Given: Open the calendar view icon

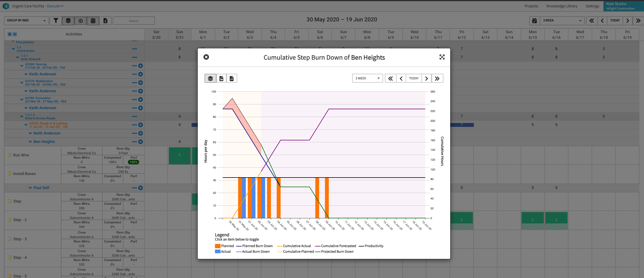Looking at the screenshot, I should pos(93,21).
